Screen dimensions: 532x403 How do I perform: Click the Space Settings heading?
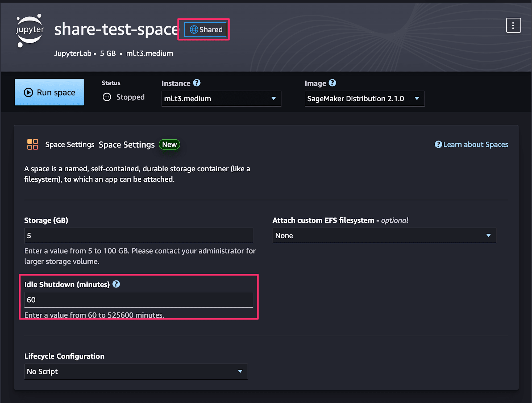tap(127, 145)
